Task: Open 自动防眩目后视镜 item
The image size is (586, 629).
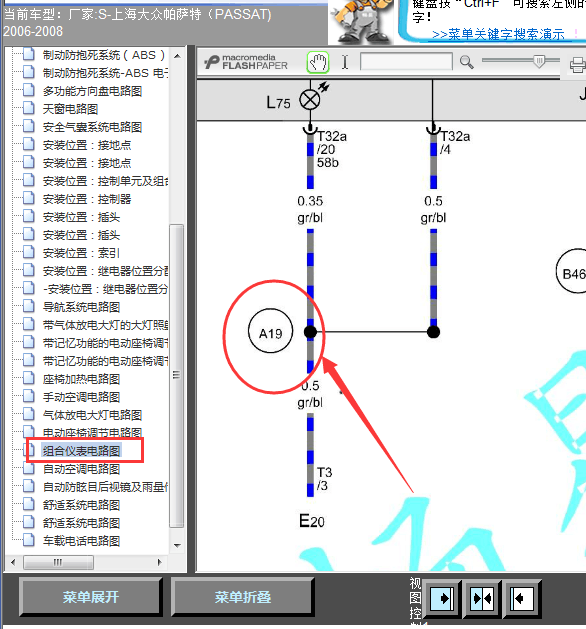Action: (x=105, y=487)
